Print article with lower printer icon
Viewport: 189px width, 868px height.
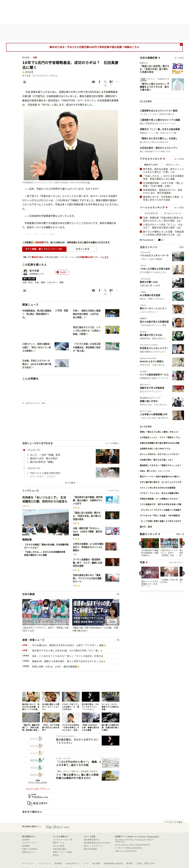(x=24, y=290)
